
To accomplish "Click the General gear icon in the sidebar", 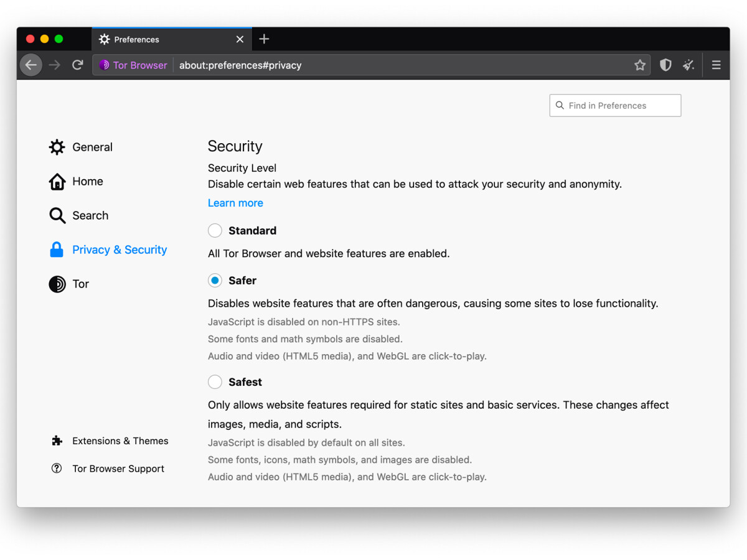I will click(x=57, y=147).
